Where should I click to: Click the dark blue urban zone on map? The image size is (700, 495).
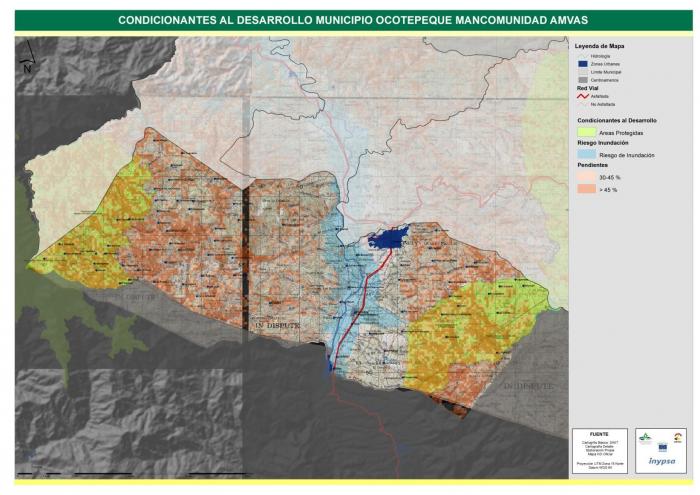388,238
